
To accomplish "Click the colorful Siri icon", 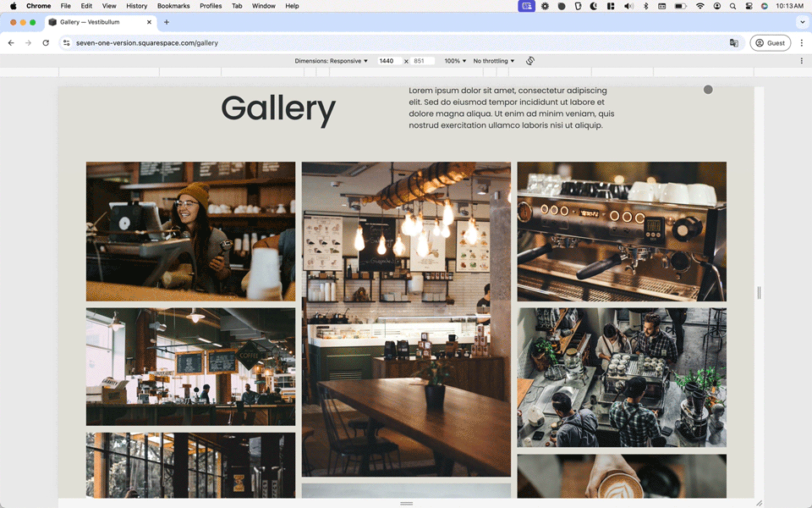I will tap(765, 6).
